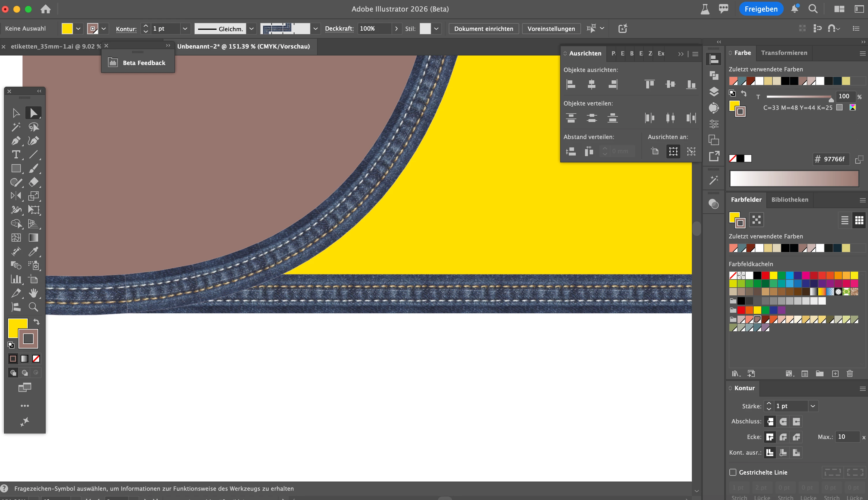The width and height of the screenshot is (868, 500).
Task: Select the Eraser tool
Action: point(33,182)
